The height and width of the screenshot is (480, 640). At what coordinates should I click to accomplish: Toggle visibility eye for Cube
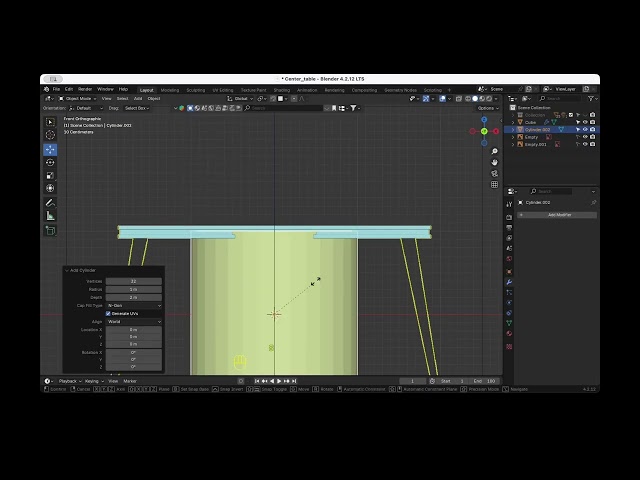pyautogui.click(x=585, y=122)
